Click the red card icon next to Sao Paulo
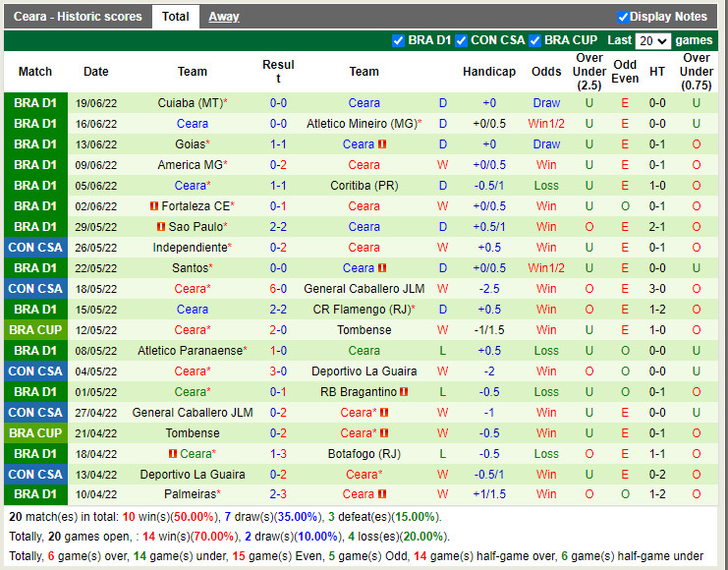Image resolution: width=728 pixels, height=570 pixels. coord(161,227)
